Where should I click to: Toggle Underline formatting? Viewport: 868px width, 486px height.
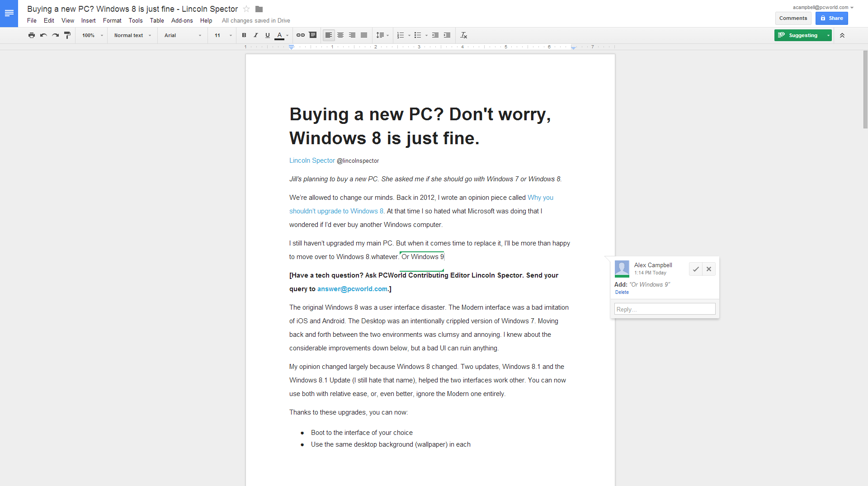(x=268, y=35)
